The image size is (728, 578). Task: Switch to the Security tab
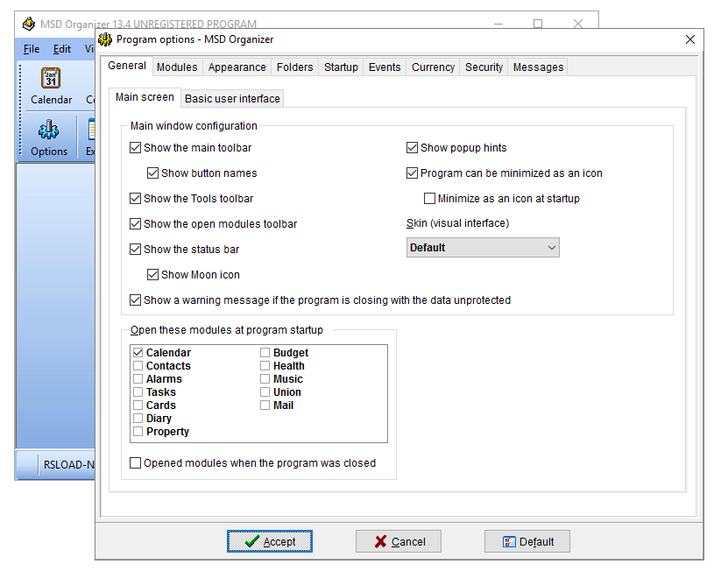coord(484,67)
